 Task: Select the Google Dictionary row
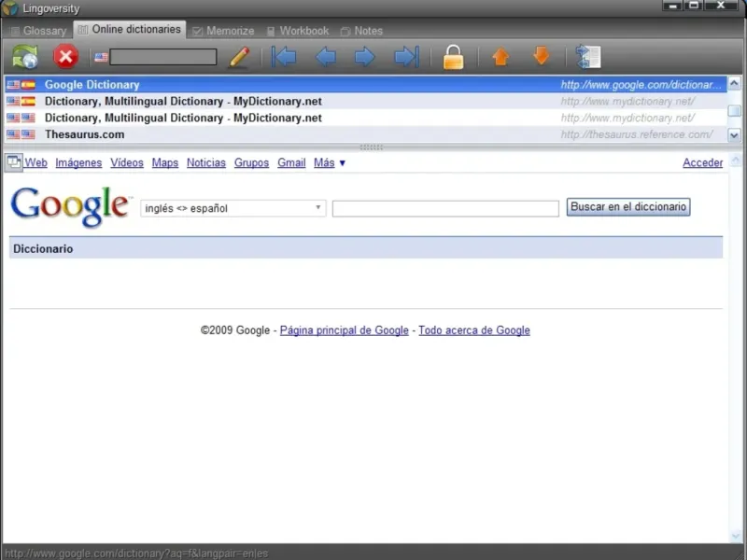pyautogui.click(x=365, y=85)
